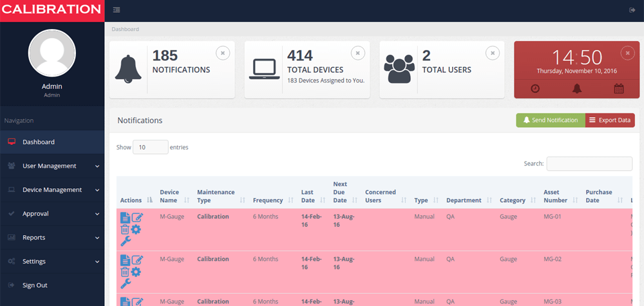
Task: Expand the Settings menu
Action: pos(52,262)
